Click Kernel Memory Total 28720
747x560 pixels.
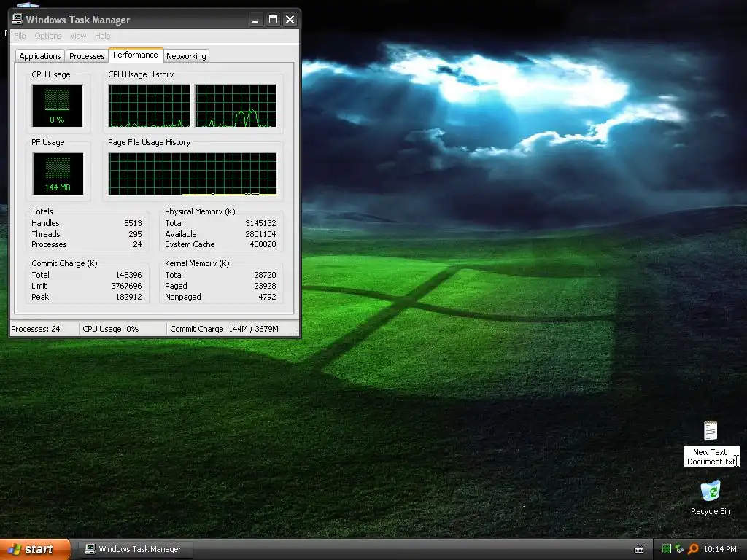tap(265, 275)
